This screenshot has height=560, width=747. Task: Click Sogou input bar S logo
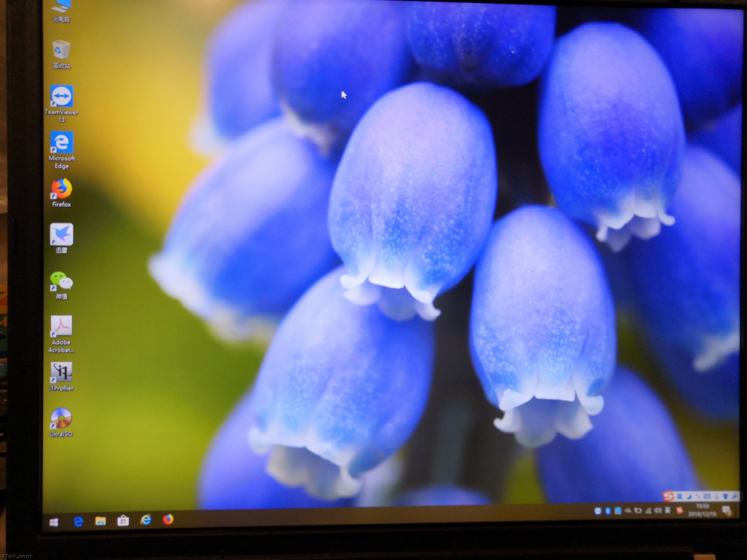[668, 496]
